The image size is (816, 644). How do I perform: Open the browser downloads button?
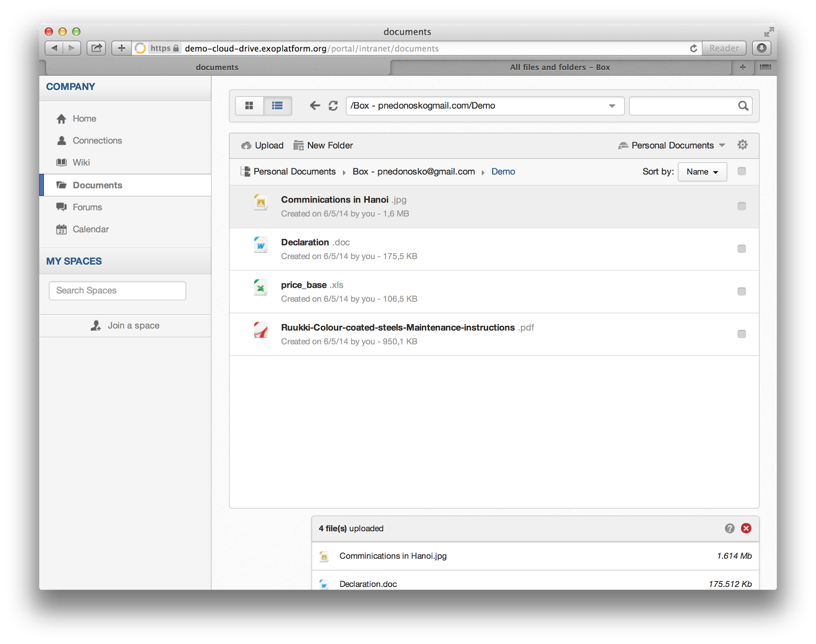tap(761, 48)
